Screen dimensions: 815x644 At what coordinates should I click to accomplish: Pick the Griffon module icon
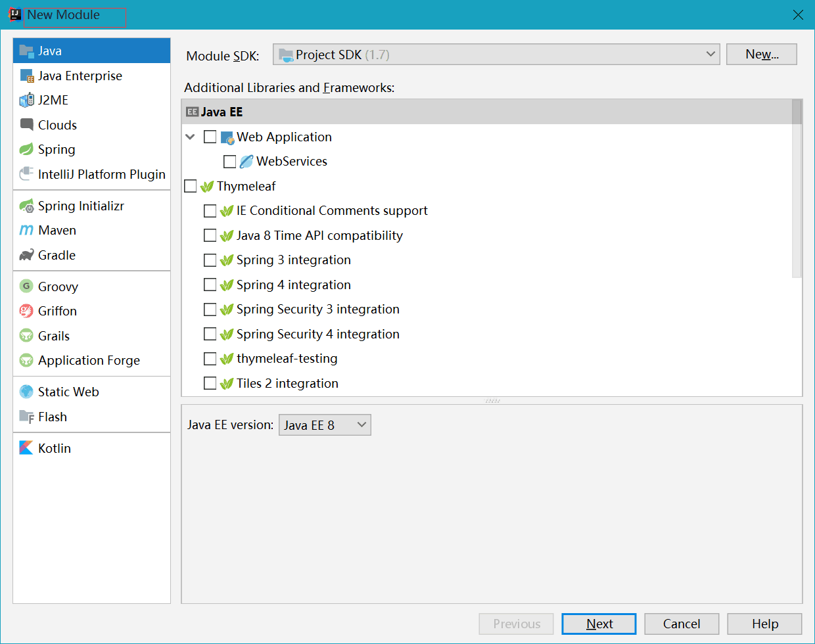point(26,311)
